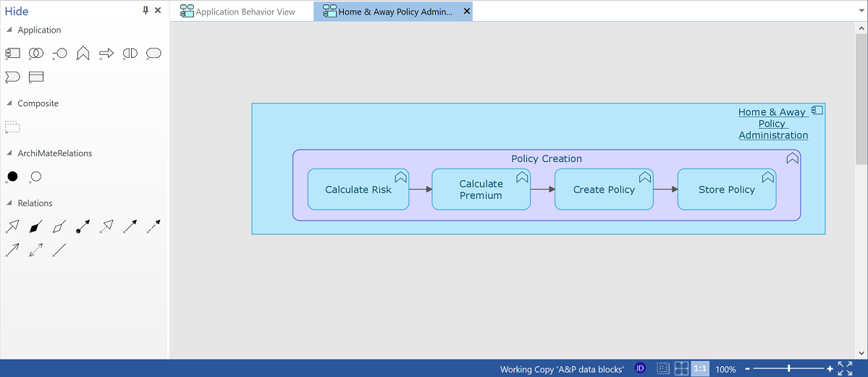The width and height of the screenshot is (868, 377).
Task: Select the Application Component palette shape
Action: (12, 53)
